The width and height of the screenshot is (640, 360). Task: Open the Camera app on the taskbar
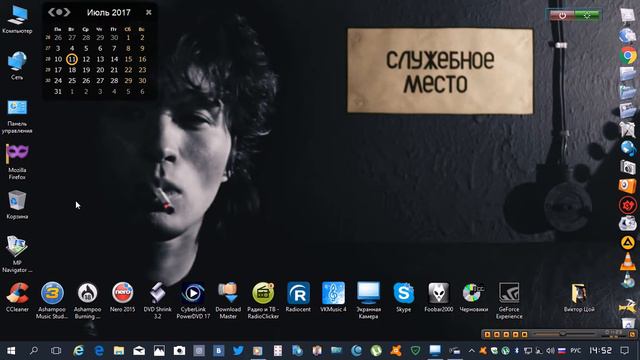pyautogui.click(x=179, y=351)
